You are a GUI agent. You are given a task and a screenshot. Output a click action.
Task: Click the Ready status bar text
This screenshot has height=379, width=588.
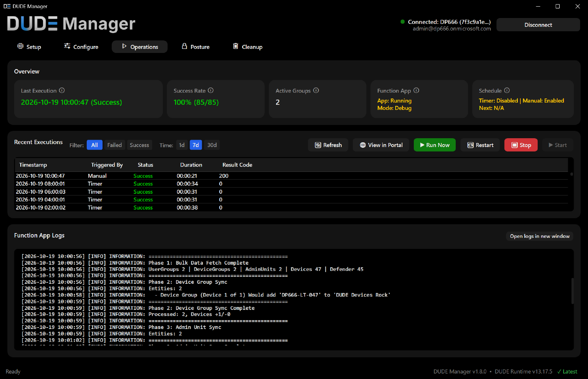13,371
